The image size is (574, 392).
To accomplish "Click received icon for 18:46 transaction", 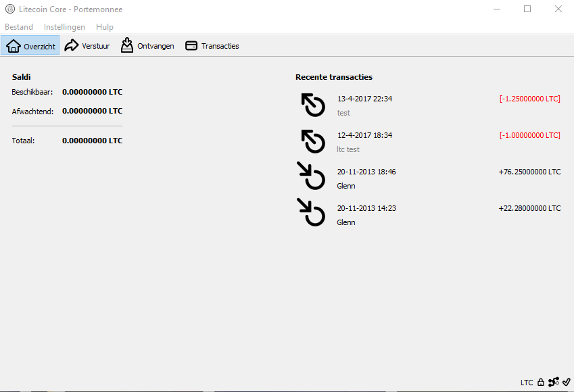I will 311,176.
